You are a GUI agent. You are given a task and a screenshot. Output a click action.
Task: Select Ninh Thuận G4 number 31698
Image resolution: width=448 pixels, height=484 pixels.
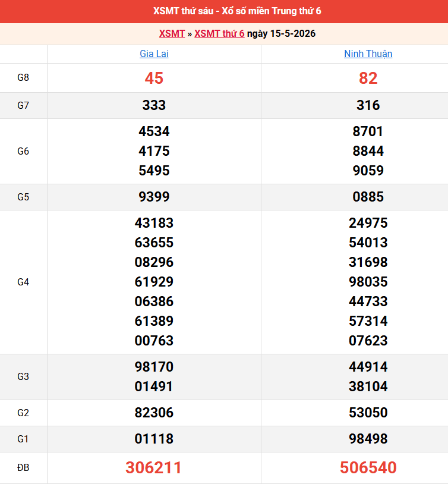pyautogui.click(x=368, y=262)
